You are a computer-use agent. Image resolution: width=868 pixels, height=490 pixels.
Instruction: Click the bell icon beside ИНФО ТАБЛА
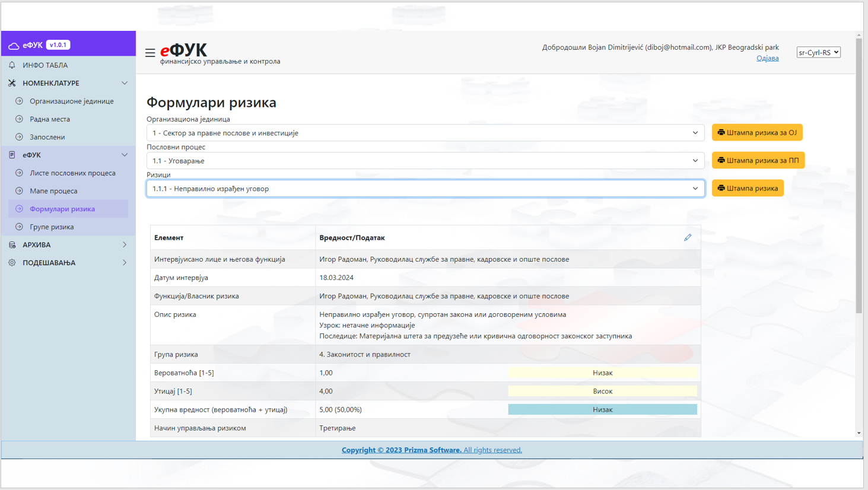pyautogui.click(x=12, y=65)
